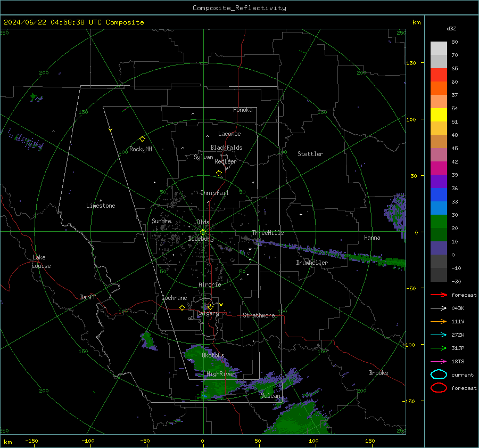
Task: Click the magenta 18TS arrow icon
Action: (439, 362)
